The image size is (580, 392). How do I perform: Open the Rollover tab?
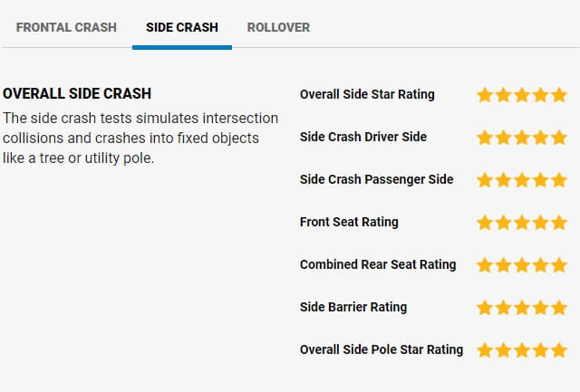[x=278, y=27]
